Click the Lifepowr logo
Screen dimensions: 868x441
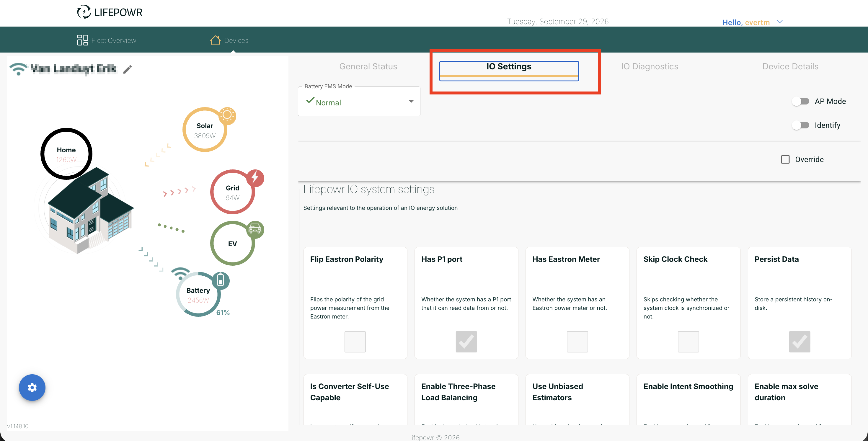(x=110, y=12)
